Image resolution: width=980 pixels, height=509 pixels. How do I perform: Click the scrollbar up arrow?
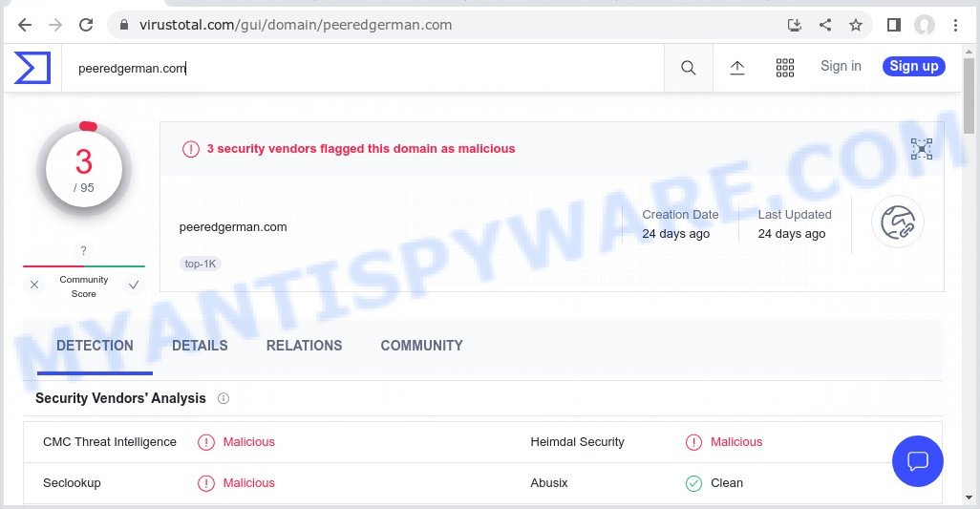click(x=969, y=52)
